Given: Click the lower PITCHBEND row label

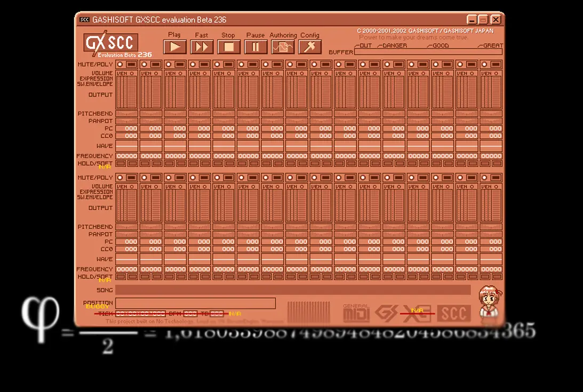Looking at the screenshot, I should coord(95,227).
